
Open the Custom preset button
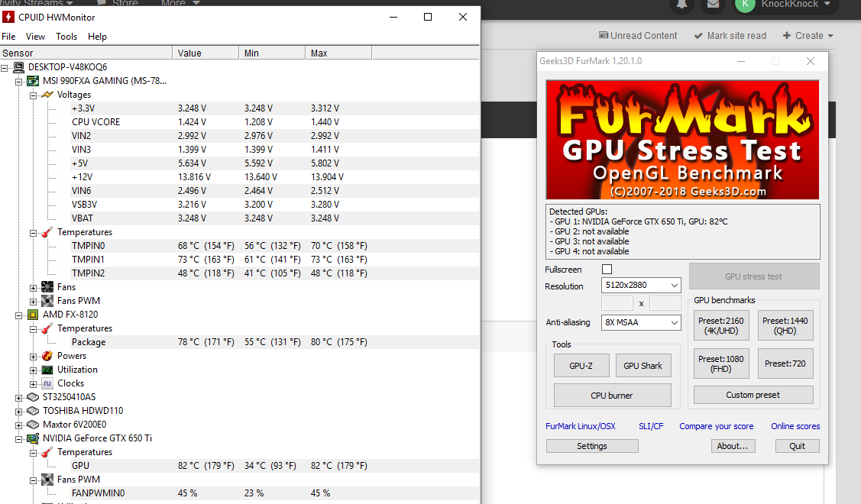coord(753,395)
